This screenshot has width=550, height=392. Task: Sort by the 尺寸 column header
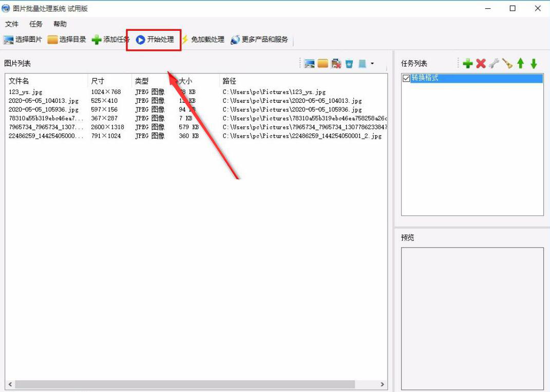(109, 81)
